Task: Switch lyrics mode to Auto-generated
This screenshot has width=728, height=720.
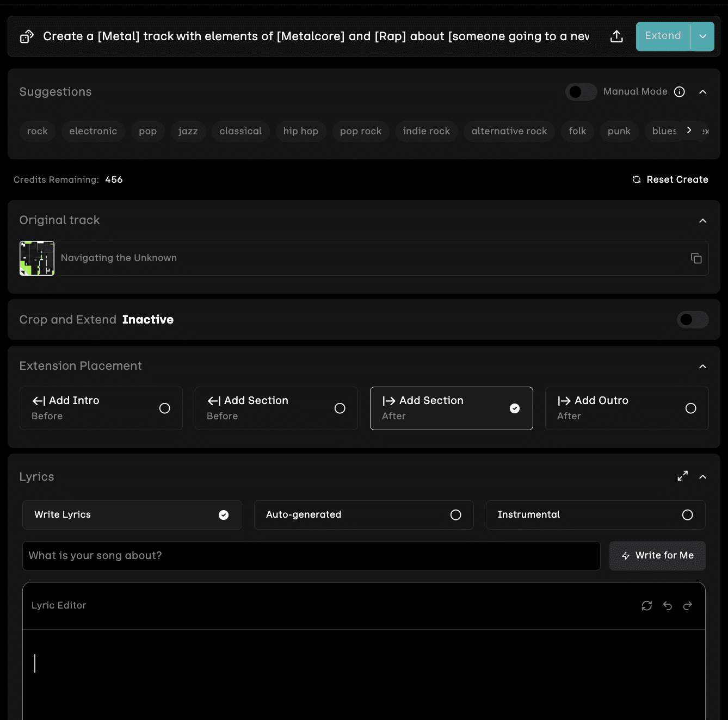Action: tap(363, 515)
